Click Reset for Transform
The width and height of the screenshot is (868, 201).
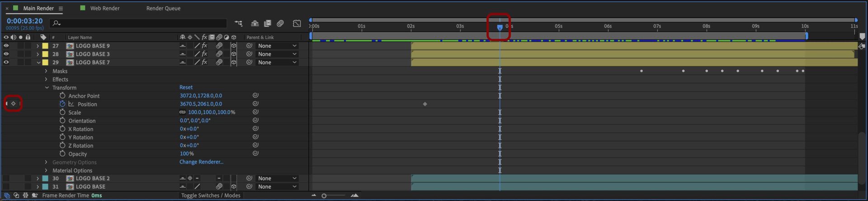click(x=186, y=87)
